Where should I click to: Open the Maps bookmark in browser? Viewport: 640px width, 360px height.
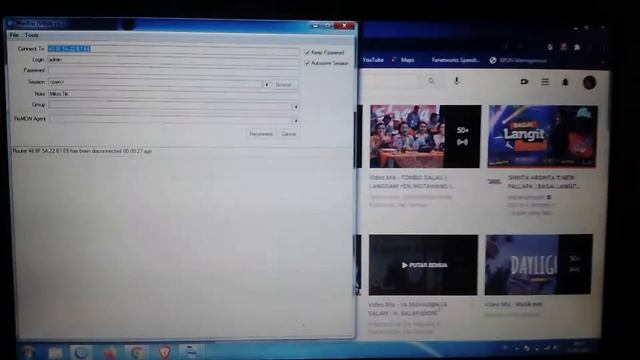pyautogui.click(x=403, y=60)
